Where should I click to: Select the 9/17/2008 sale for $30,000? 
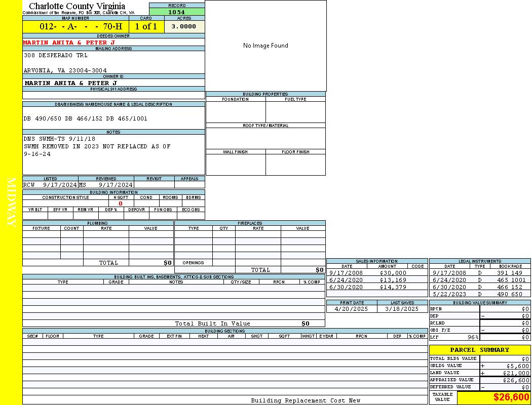pyautogui.click(x=376, y=273)
